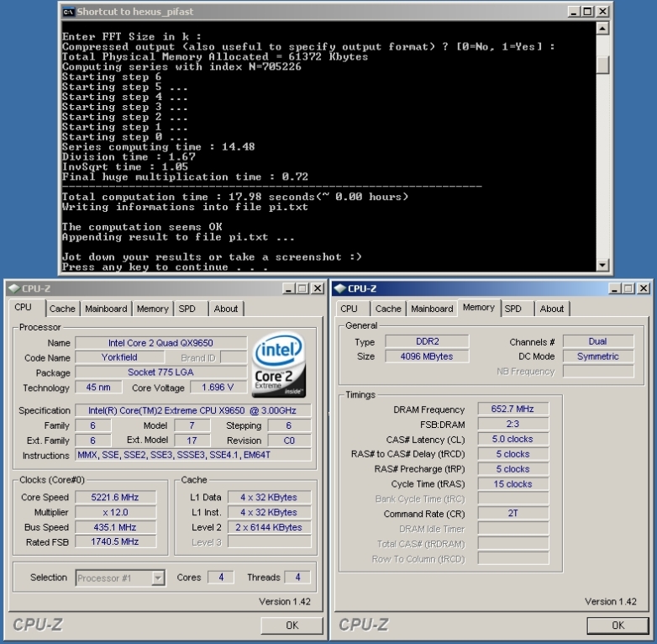Minimize the hexus_pifast console window

573,12
